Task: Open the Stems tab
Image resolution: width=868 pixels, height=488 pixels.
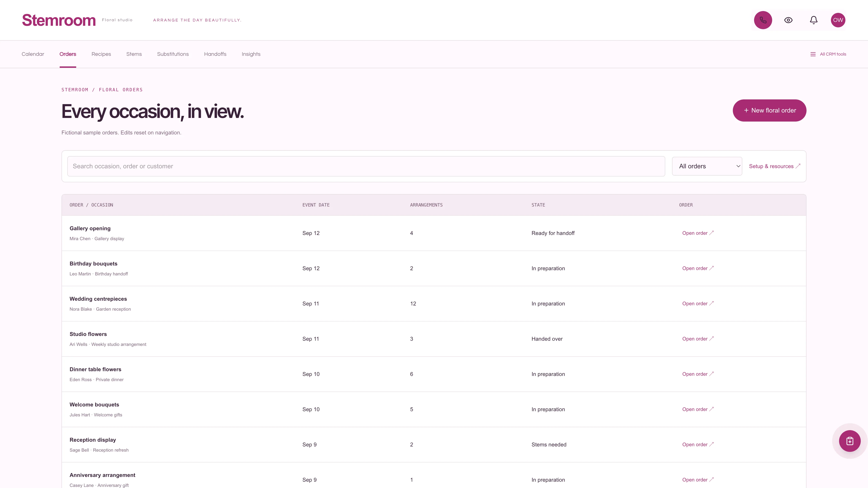Action: click(x=134, y=54)
